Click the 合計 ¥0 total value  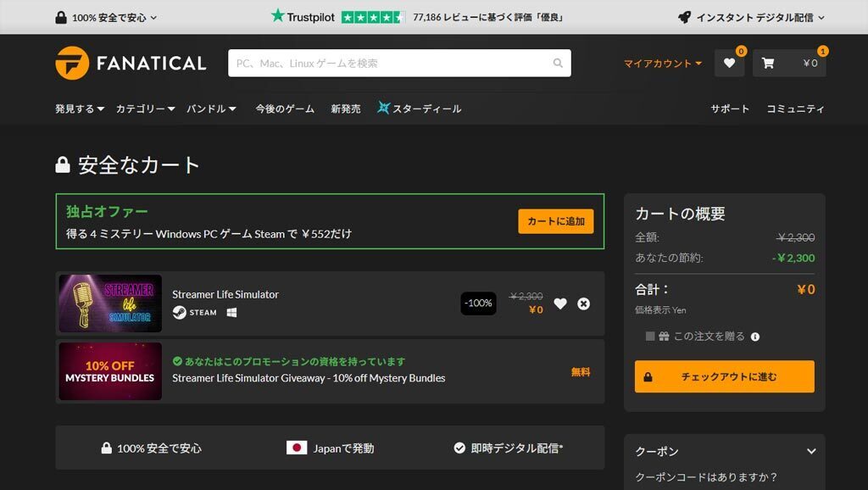point(806,289)
